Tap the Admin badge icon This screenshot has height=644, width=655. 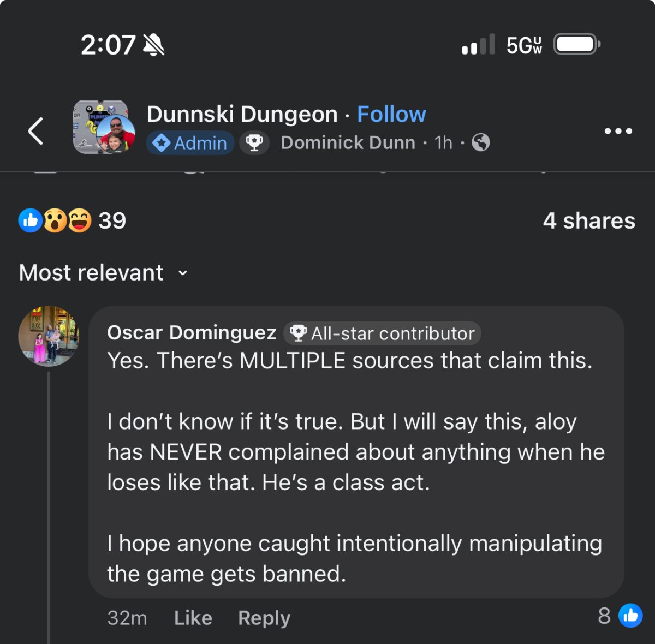click(x=162, y=143)
